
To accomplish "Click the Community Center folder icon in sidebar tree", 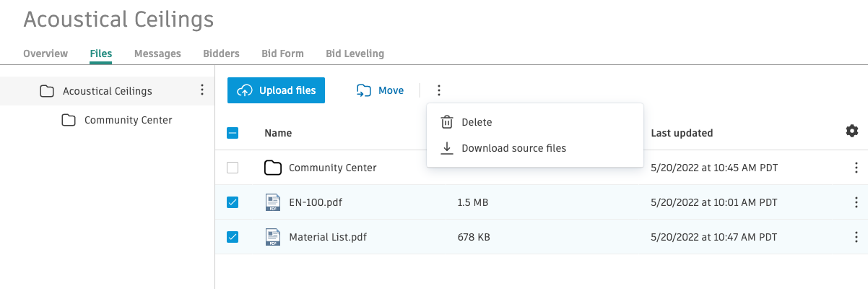I will pyautogui.click(x=69, y=120).
